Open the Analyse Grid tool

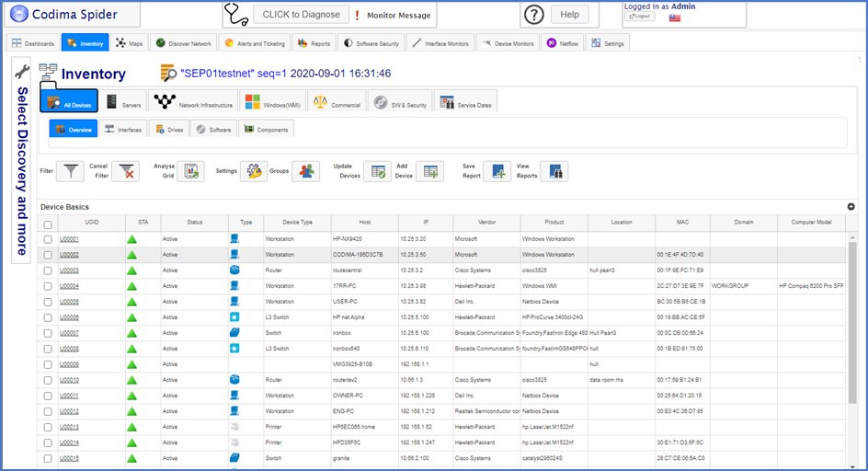coord(191,171)
